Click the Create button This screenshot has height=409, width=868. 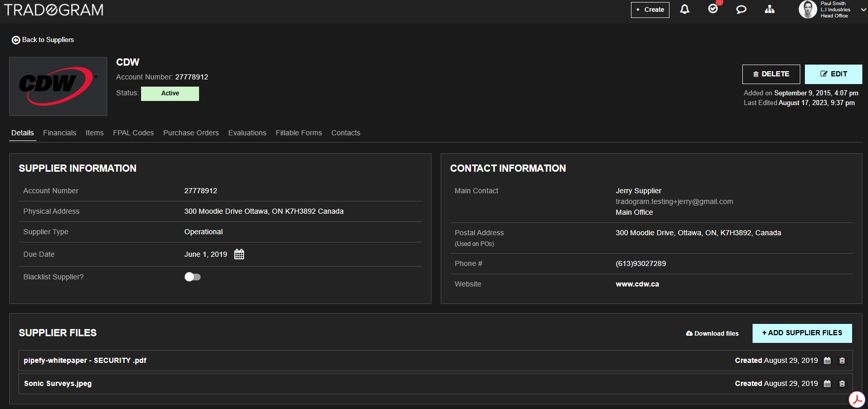pyautogui.click(x=650, y=10)
